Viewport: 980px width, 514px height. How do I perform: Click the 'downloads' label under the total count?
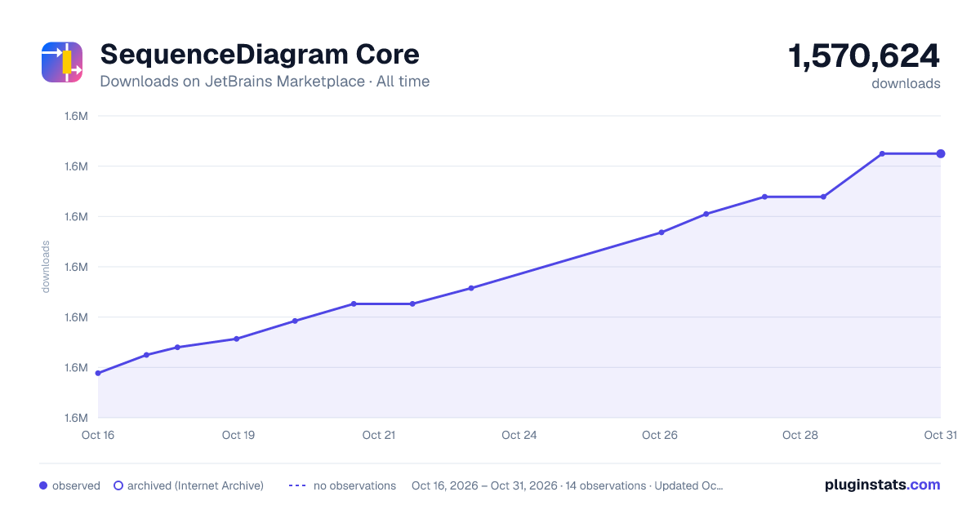click(x=906, y=83)
